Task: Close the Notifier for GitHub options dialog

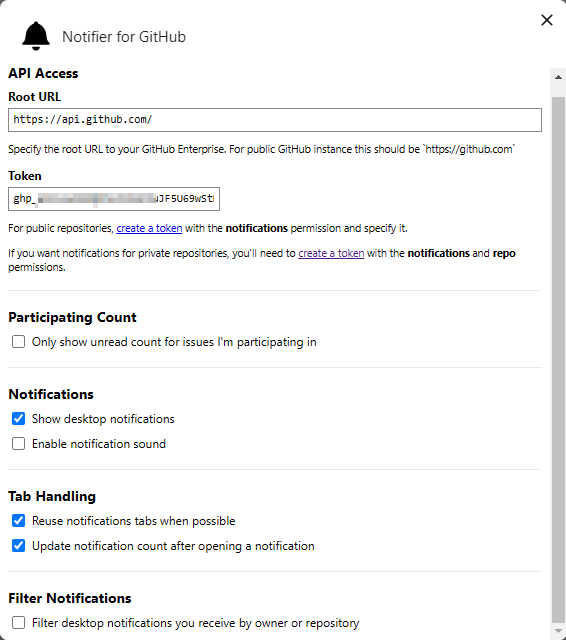Action: click(547, 20)
